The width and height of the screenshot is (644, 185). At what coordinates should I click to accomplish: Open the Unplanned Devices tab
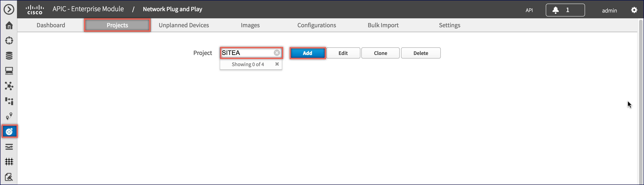coord(184,25)
